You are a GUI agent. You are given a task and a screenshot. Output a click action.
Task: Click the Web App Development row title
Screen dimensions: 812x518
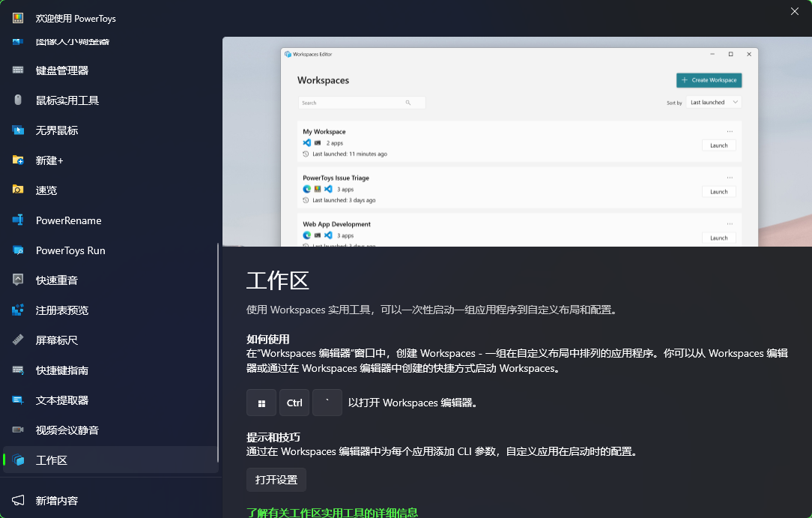[336, 224]
